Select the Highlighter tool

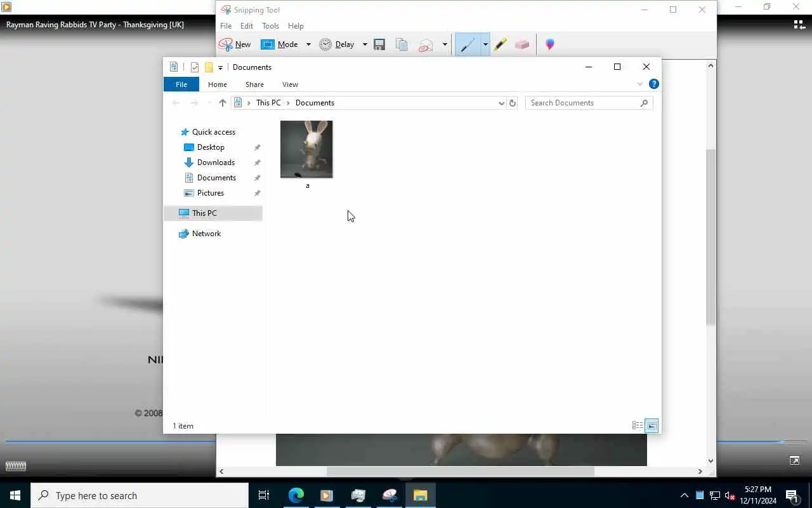(x=501, y=44)
